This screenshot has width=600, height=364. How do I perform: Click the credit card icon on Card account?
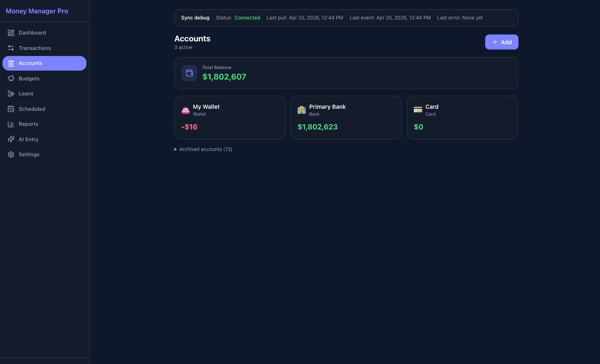tap(418, 110)
